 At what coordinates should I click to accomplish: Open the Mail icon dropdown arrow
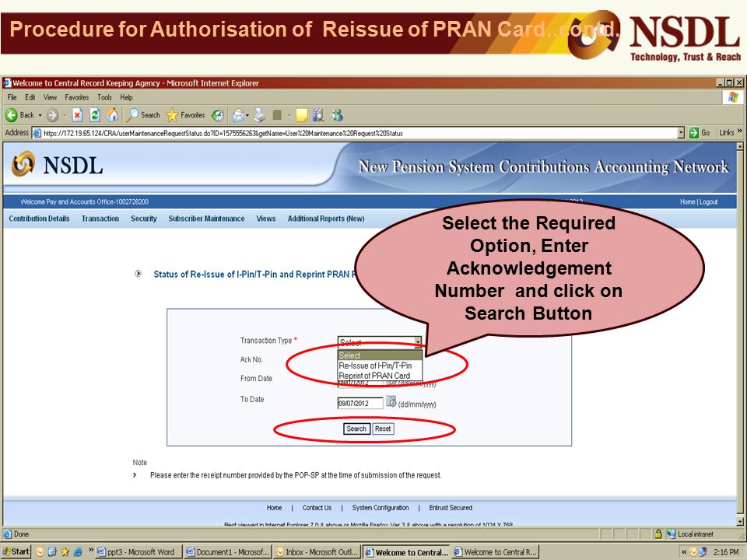pos(247,115)
